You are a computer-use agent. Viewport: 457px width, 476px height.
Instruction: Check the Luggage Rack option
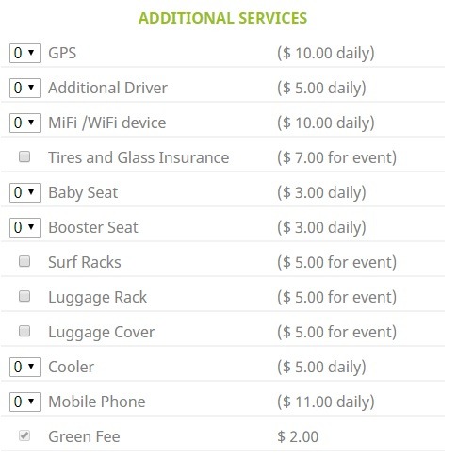click(x=24, y=296)
